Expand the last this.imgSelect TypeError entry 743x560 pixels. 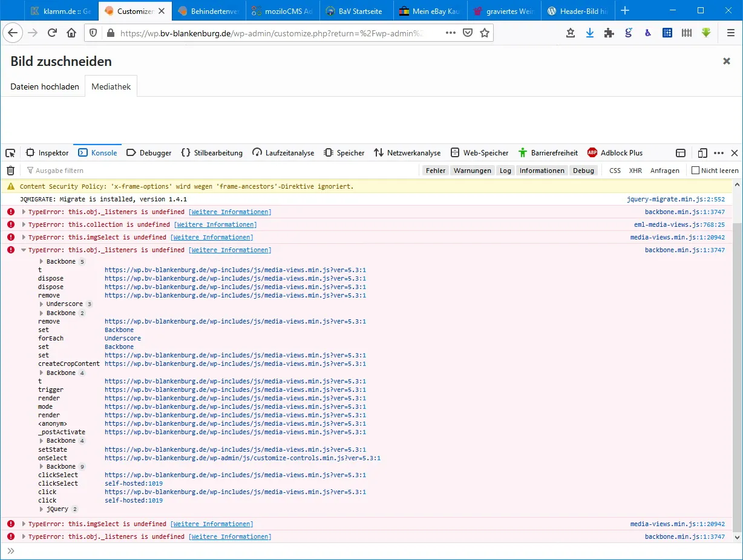point(24,524)
